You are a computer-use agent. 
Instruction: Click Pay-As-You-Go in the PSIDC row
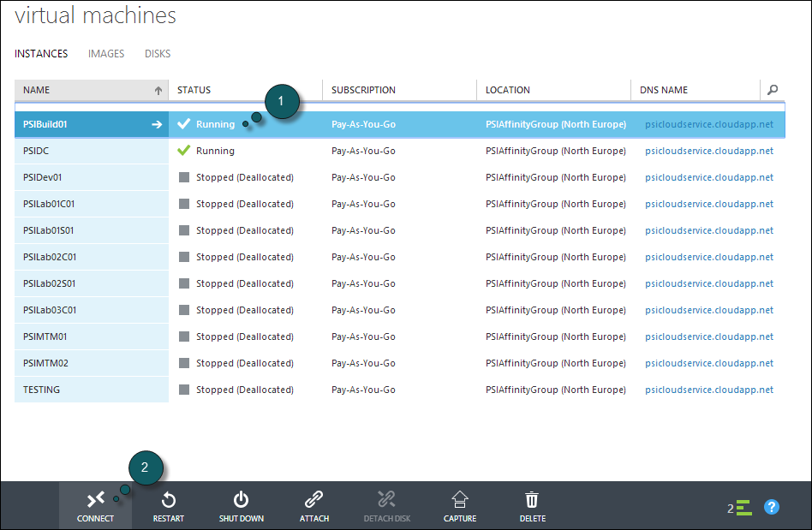coord(363,151)
